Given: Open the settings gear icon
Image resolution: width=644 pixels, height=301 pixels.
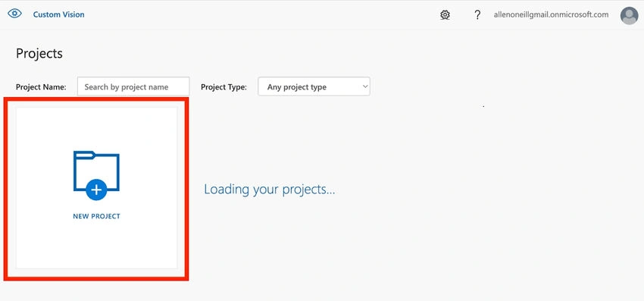Looking at the screenshot, I should 445,15.
